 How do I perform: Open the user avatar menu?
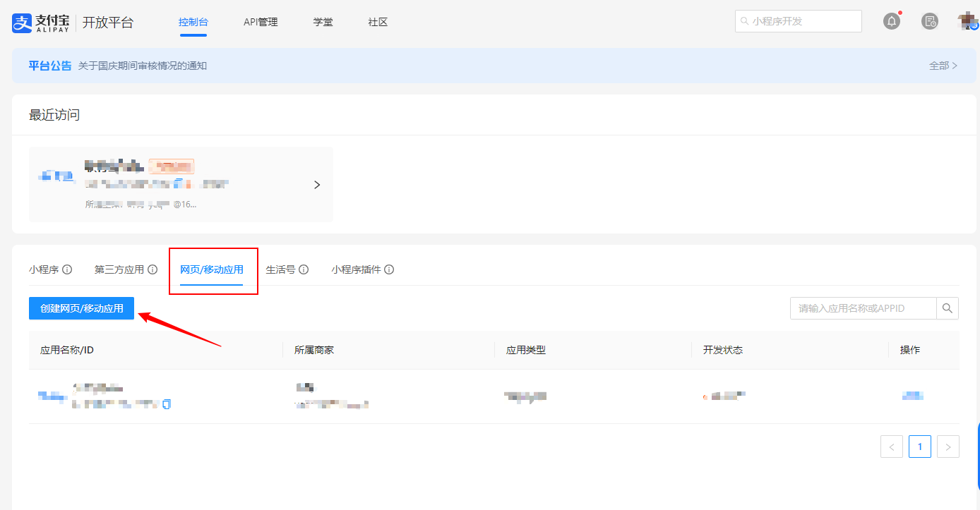click(x=968, y=21)
